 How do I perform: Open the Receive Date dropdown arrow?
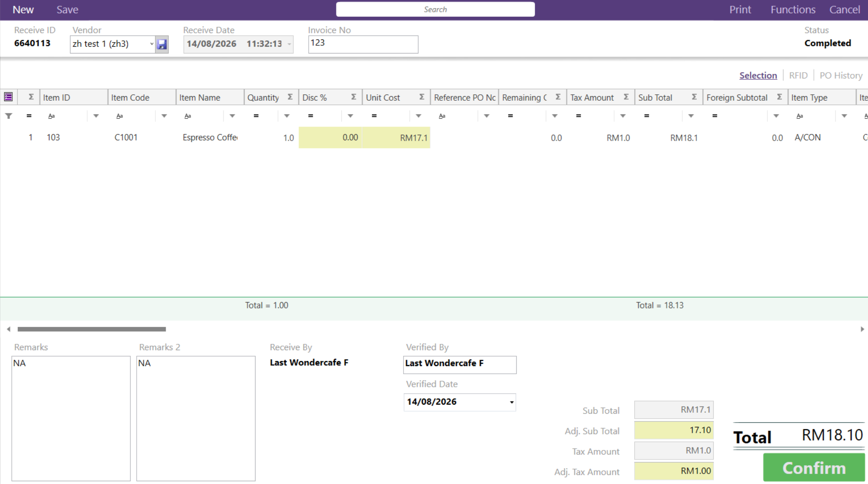[289, 44]
